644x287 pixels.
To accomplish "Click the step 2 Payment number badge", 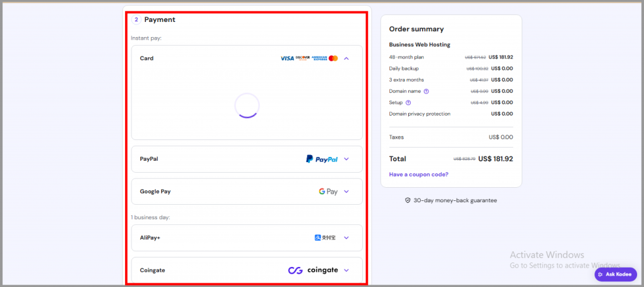I will tap(136, 19).
